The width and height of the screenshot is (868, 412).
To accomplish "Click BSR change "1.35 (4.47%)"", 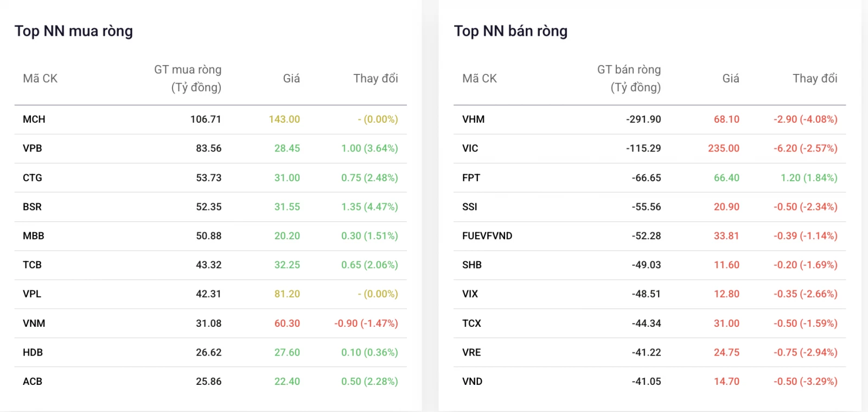I will [x=369, y=207].
